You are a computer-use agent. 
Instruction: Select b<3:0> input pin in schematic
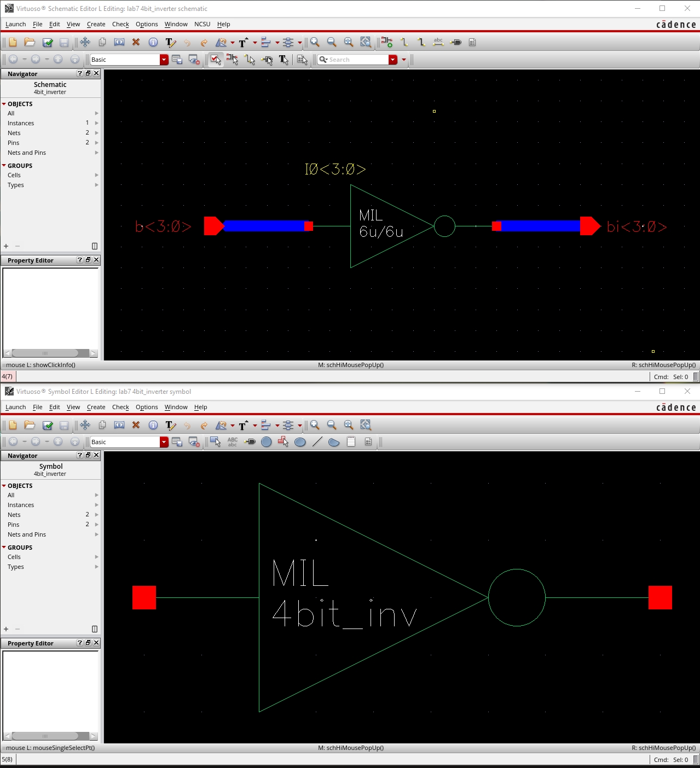tap(214, 226)
